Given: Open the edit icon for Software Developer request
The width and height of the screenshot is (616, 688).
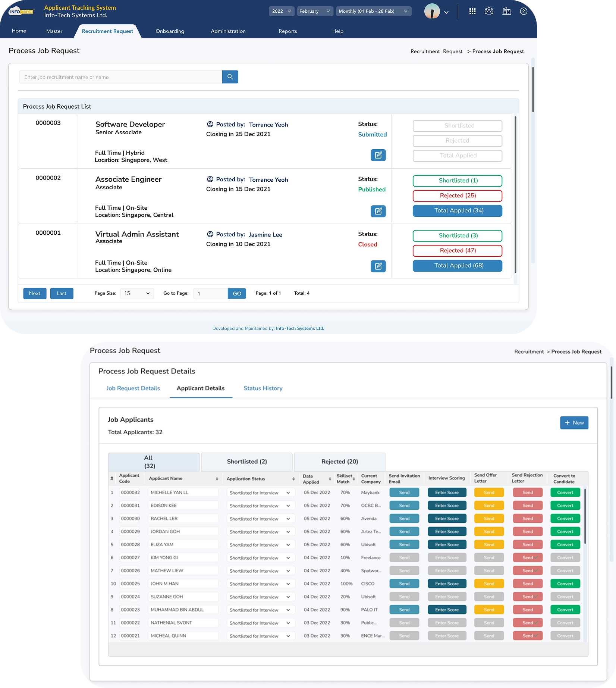Looking at the screenshot, I should [x=378, y=155].
